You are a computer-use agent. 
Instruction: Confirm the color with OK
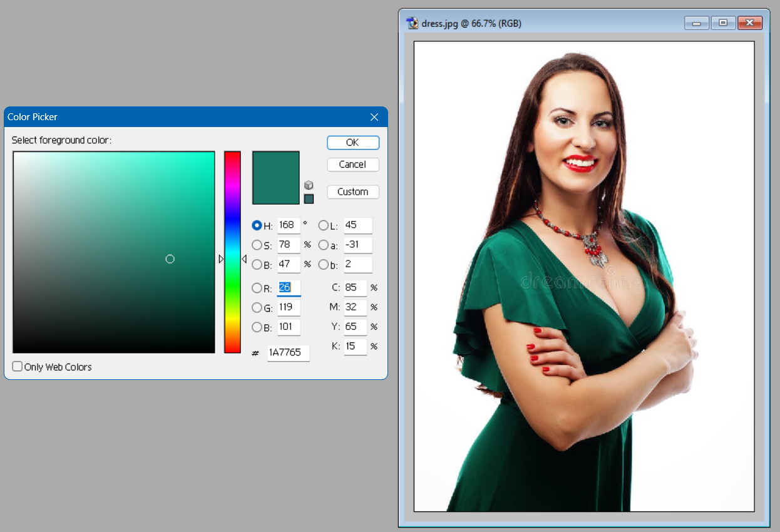point(353,143)
